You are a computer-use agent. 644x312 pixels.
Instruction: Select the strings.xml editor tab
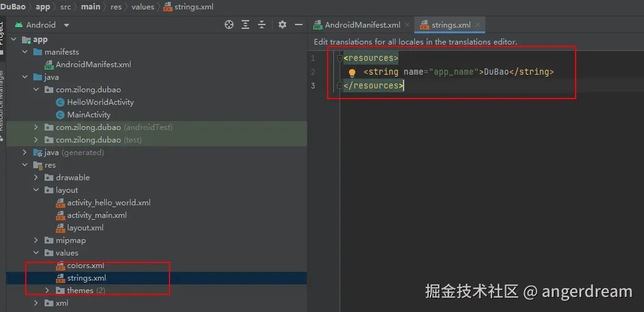tap(449, 24)
